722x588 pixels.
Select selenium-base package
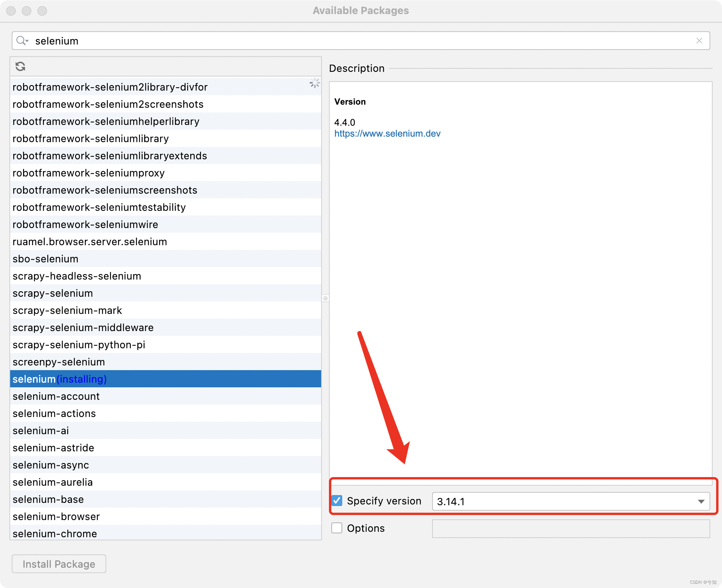point(166,499)
